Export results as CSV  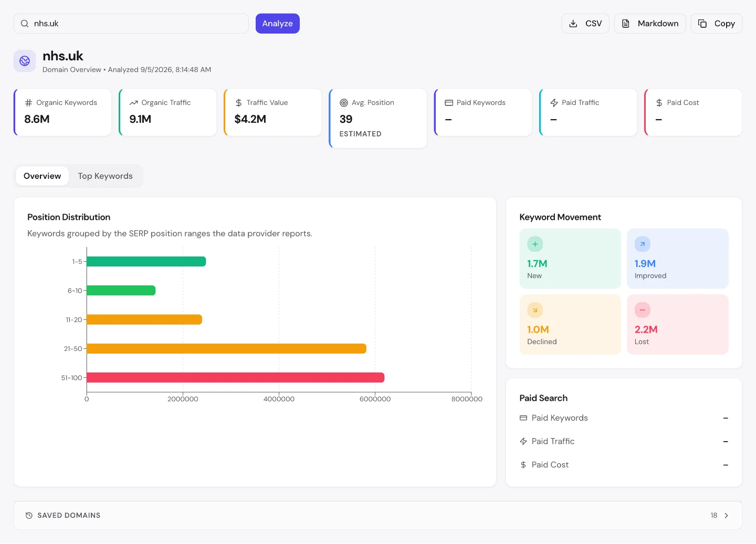click(x=585, y=24)
